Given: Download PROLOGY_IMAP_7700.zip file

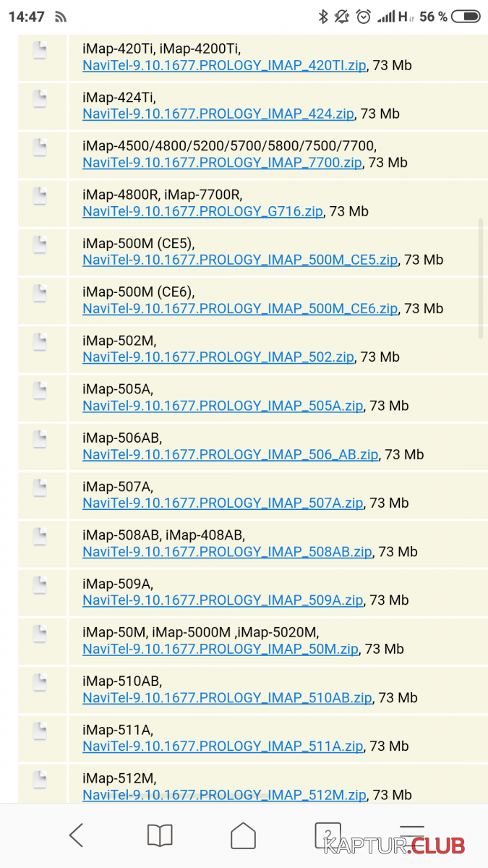Looking at the screenshot, I should click(x=221, y=163).
